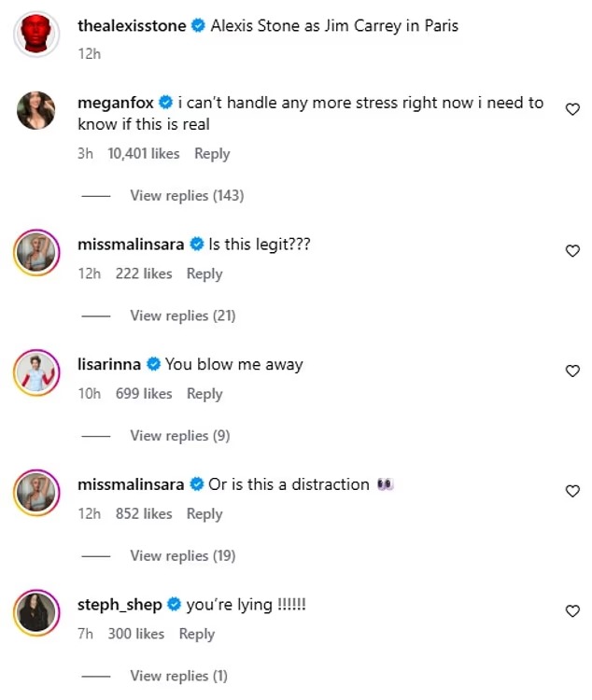Image resolution: width=592 pixels, height=700 pixels.
Task: Like missmalinsara's 'Is this legit???' comment
Action: (573, 250)
